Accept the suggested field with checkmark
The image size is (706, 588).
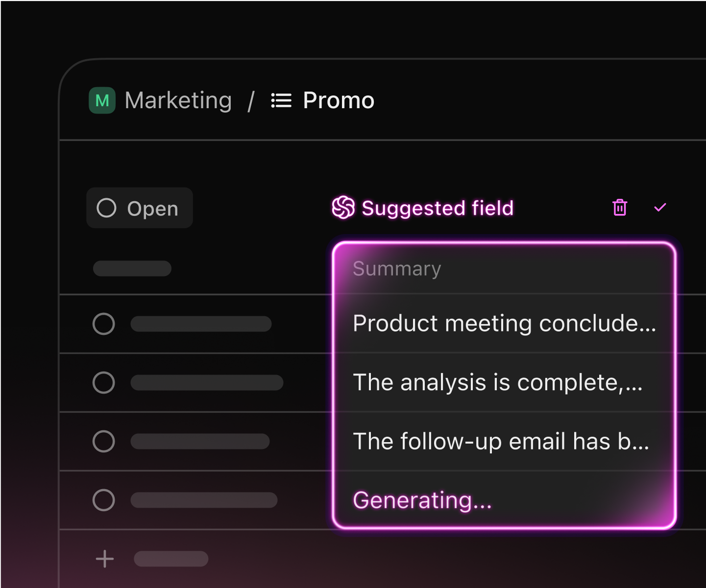pos(660,207)
